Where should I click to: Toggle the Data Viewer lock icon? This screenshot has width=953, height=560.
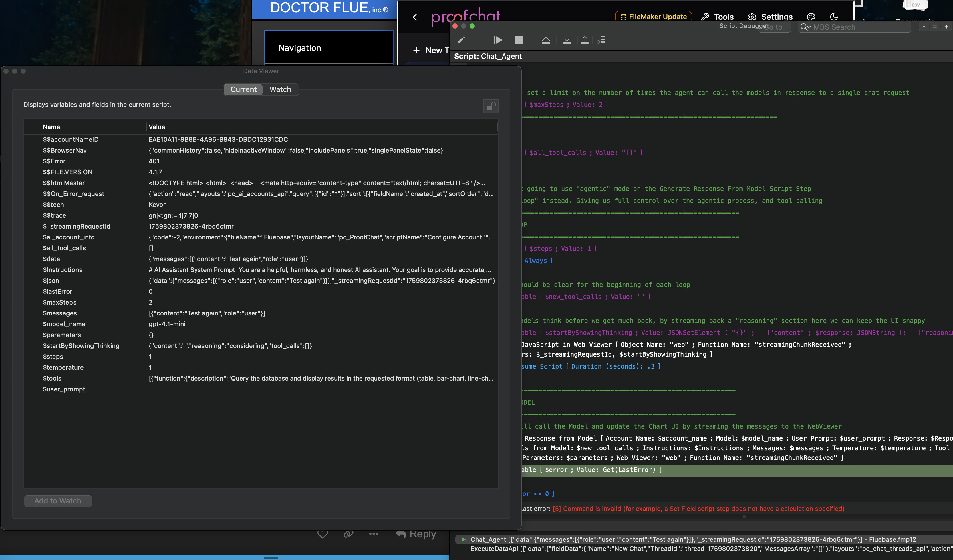(491, 106)
